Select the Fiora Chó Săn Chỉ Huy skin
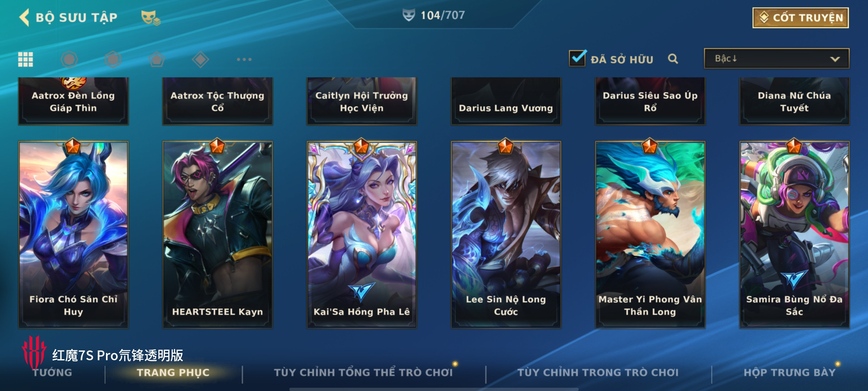The width and height of the screenshot is (868, 391). coord(73,235)
